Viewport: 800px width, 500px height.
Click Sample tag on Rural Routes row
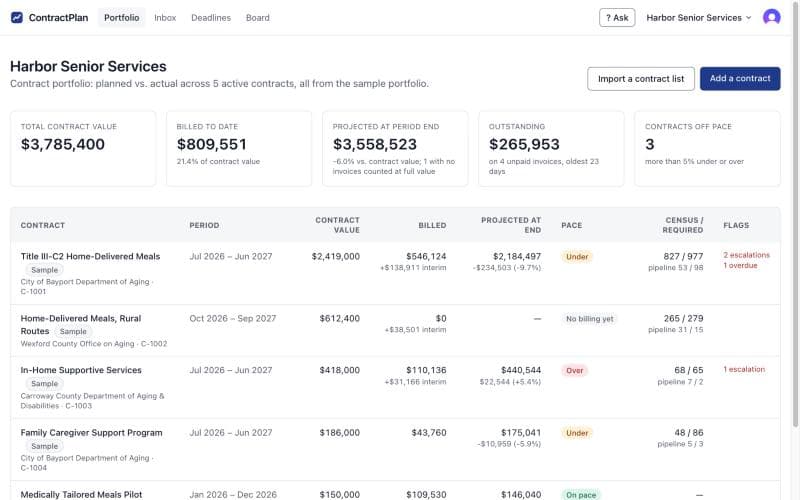pos(73,332)
